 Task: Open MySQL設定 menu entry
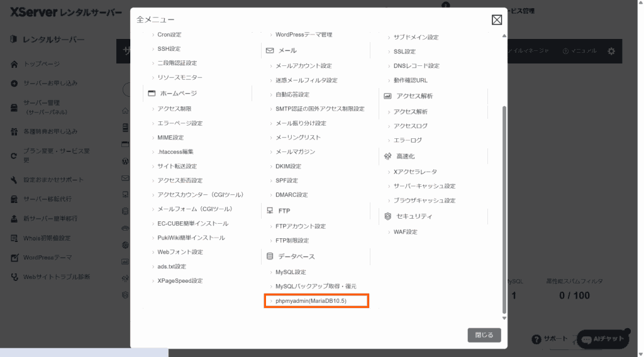pyautogui.click(x=291, y=272)
